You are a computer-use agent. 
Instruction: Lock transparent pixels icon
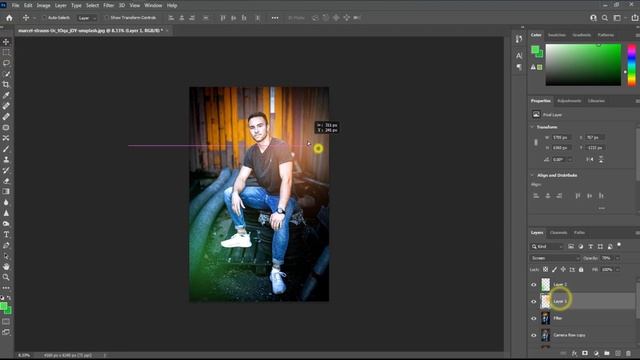pyautogui.click(x=545, y=269)
